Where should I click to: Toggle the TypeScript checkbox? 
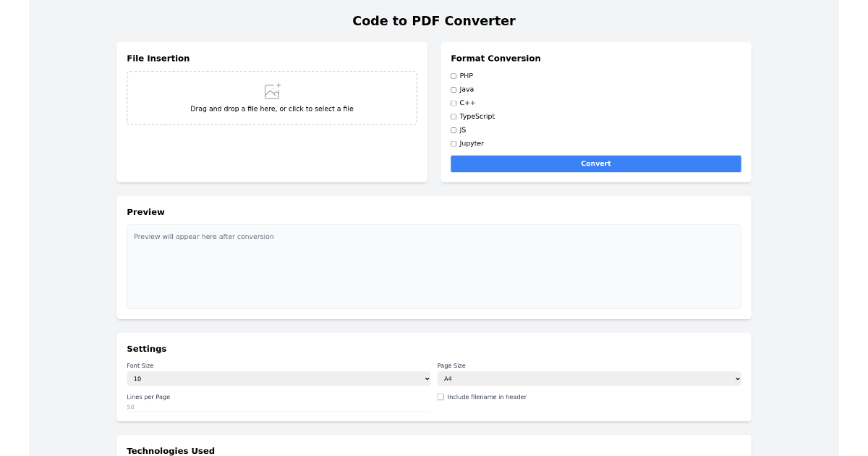[454, 117]
